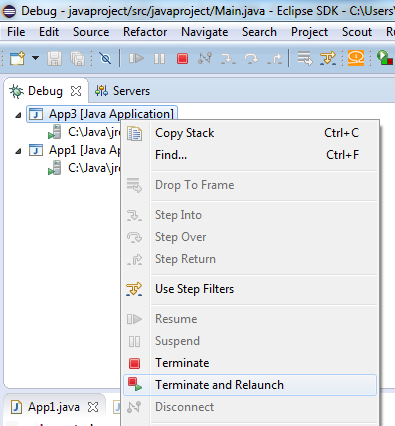Select the Debug view tab

click(x=45, y=91)
